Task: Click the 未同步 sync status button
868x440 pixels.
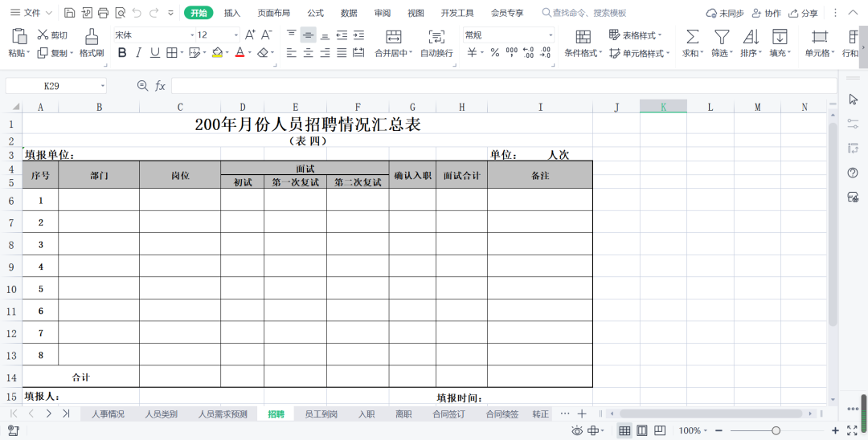Action: [x=725, y=13]
